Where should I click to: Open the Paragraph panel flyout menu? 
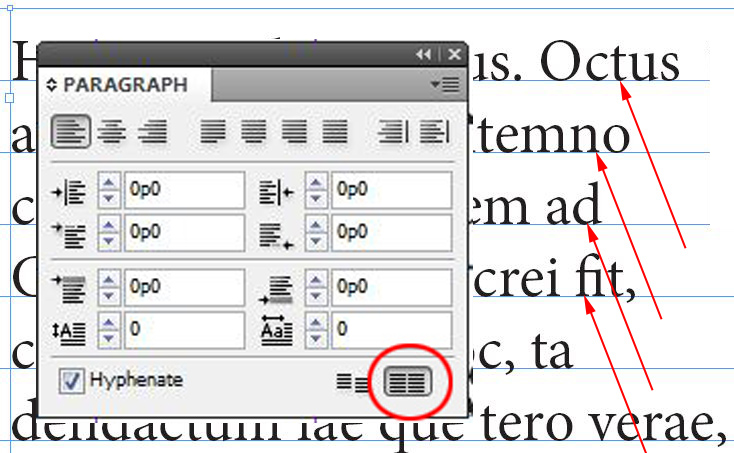[x=444, y=85]
